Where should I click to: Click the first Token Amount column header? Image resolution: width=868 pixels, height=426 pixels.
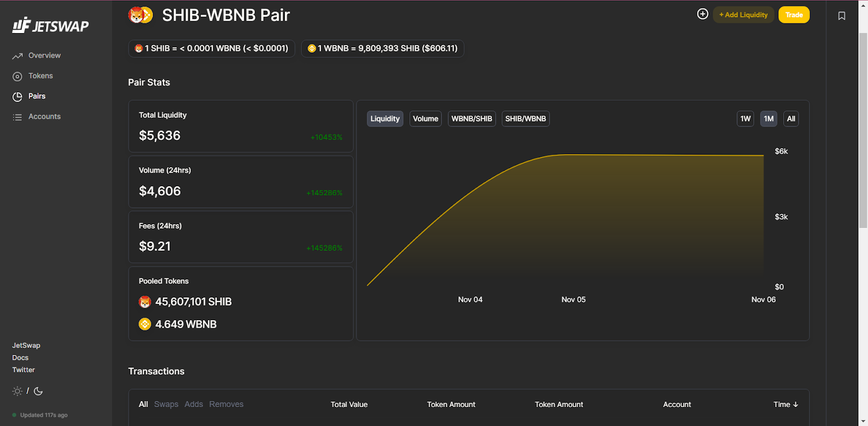pyautogui.click(x=451, y=404)
